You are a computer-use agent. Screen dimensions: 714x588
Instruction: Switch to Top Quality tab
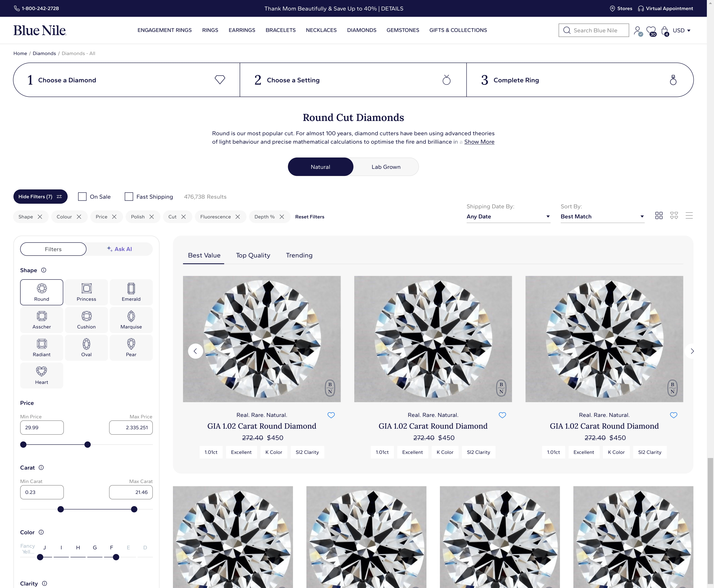[253, 255]
